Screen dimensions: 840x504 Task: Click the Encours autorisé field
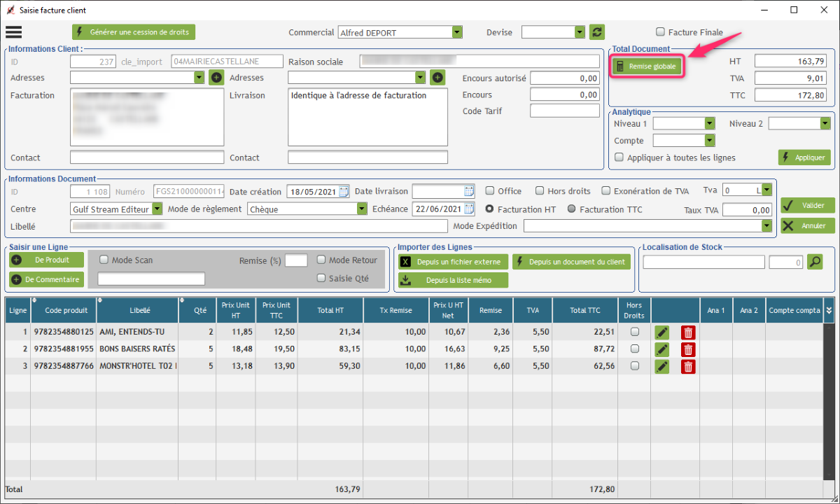[565, 78]
